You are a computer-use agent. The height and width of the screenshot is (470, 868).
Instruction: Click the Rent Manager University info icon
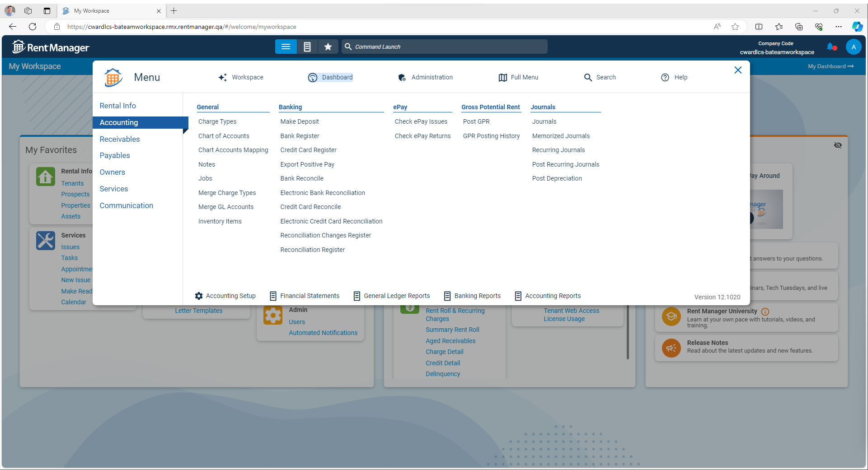pyautogui.click(x=765, y=312)
